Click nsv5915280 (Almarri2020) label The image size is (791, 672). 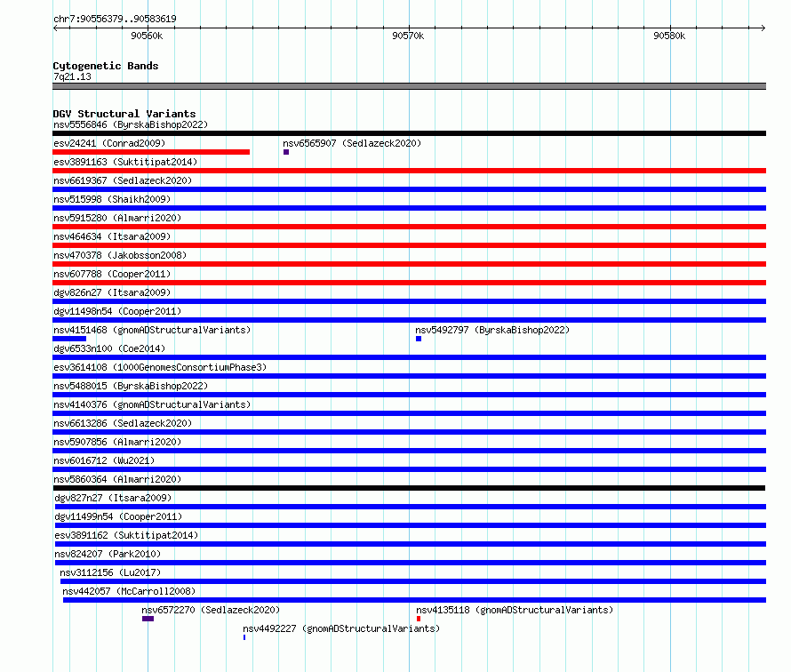(117, 218)
